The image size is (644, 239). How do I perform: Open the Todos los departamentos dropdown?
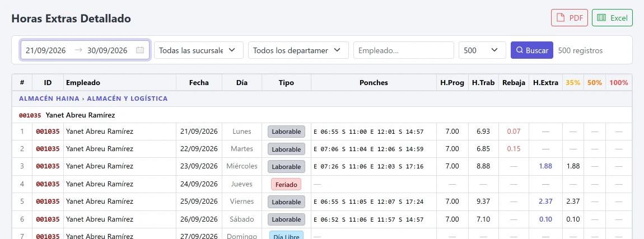[x=298, y=50]
